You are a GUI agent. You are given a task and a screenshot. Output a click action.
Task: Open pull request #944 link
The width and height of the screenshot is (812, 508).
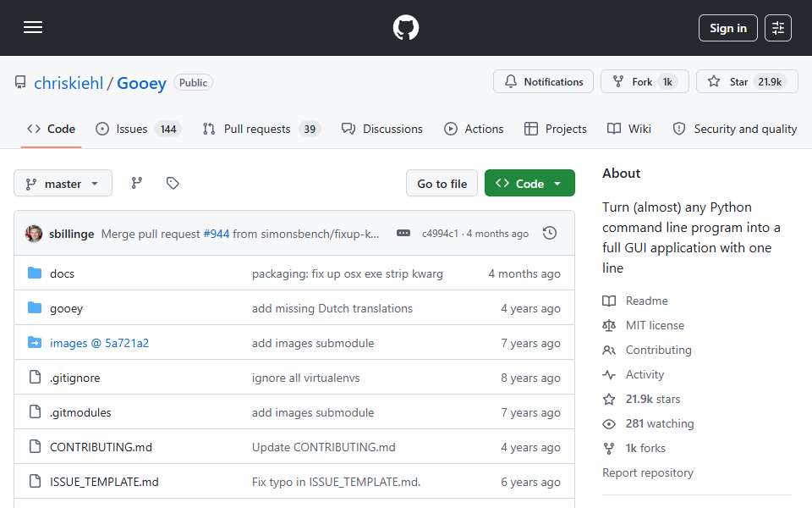pos(217,234)
